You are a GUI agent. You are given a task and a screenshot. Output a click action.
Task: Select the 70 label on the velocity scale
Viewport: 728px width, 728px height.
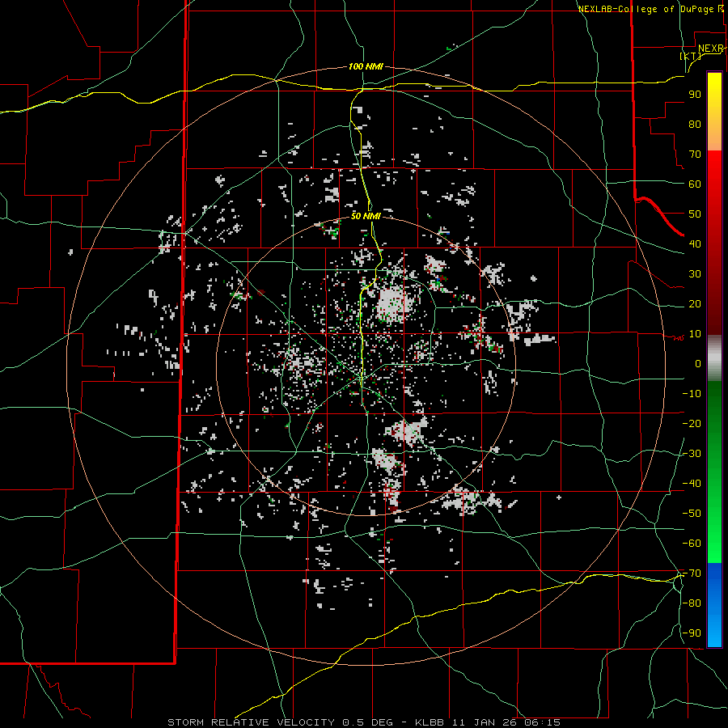click(x=695, y=154)
